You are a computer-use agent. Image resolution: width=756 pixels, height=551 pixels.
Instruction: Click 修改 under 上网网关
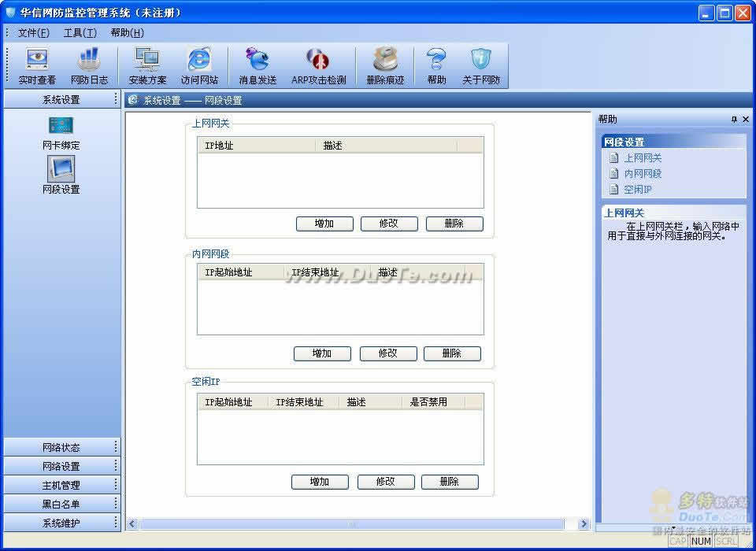pos(389,224)
